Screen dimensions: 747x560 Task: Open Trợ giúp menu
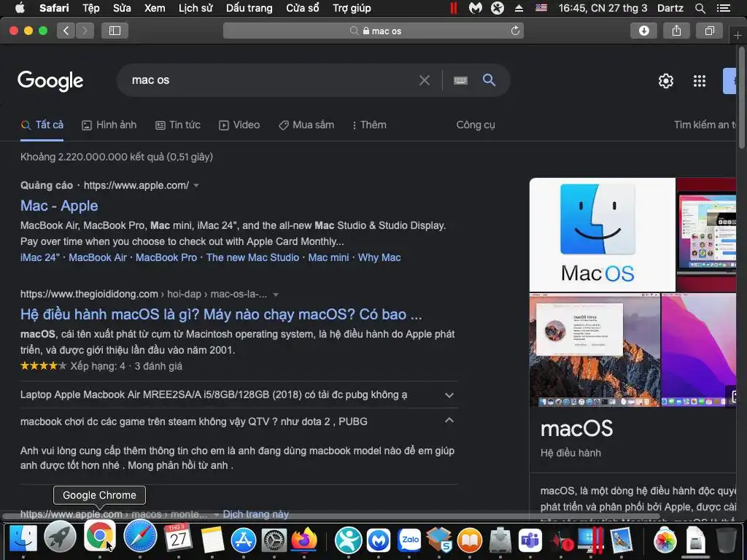pos(352,8)
